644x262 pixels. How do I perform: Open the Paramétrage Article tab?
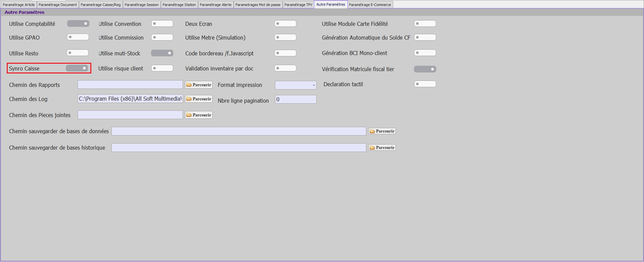pos(19,5)
